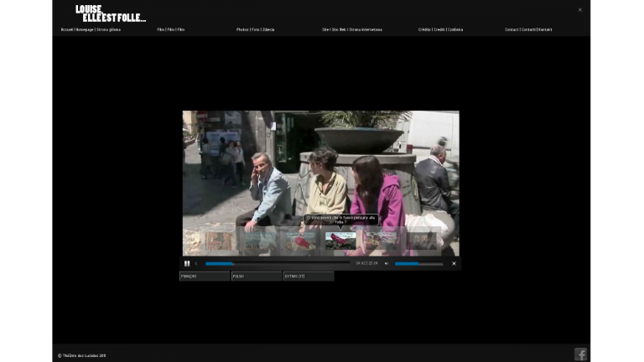This screenshot has height=362, width=644.
Task: Click the previous arrow beside pause button
Action: tap(196, 263)
